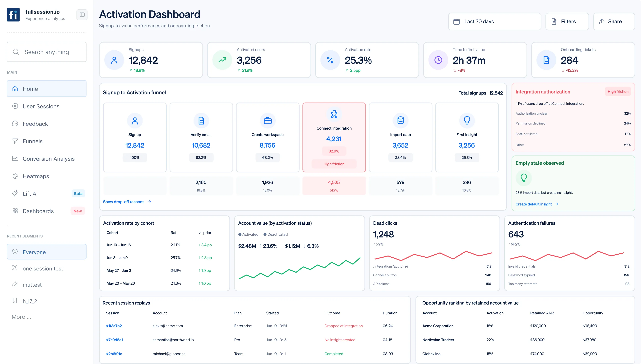Click the Connect integration high friction card
The height and width of the screenshot is (364, 641).
334,137
